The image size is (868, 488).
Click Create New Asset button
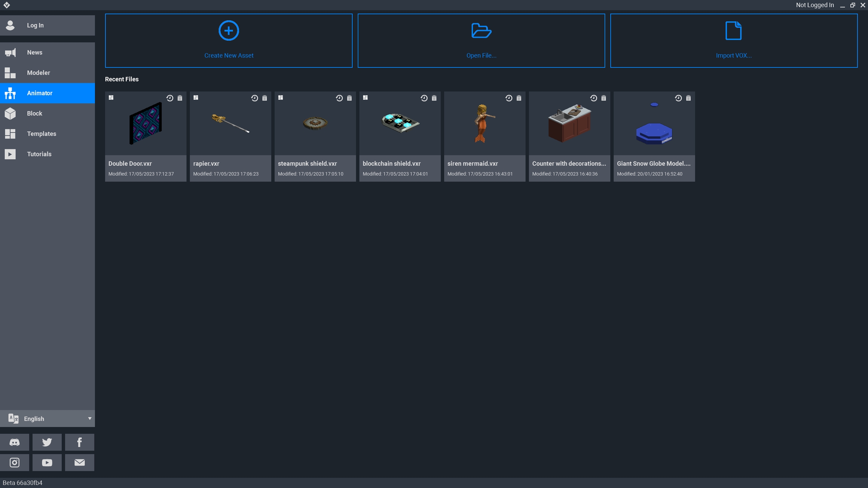pyautogui.click(x=229, y=41)
